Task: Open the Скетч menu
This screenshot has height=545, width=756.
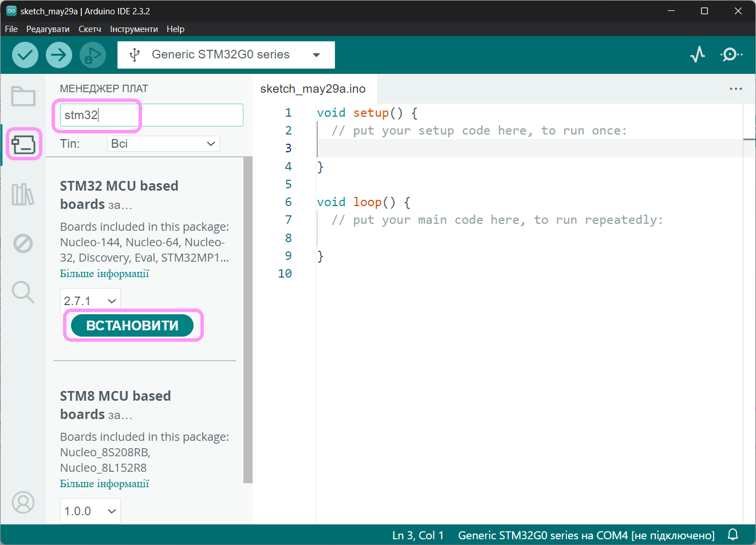Action: point(89,29)
